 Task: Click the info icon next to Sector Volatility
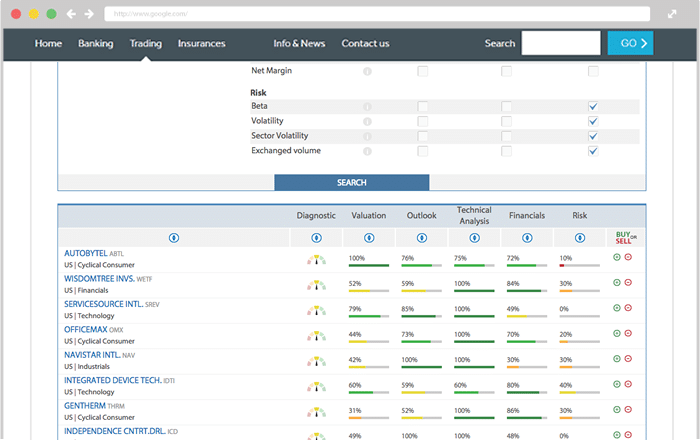367,137
